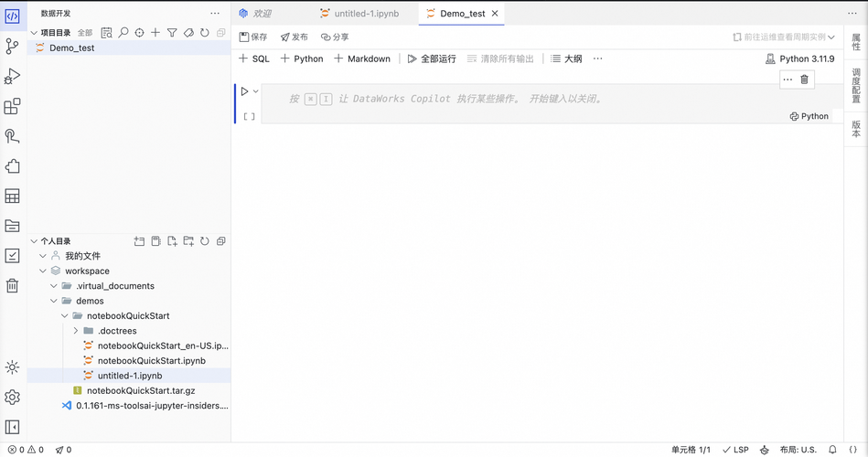Open the puzzle-piece plugin sidebar icon
The height and width of the screenshot is (457, 868).
(x=12, y=166)
